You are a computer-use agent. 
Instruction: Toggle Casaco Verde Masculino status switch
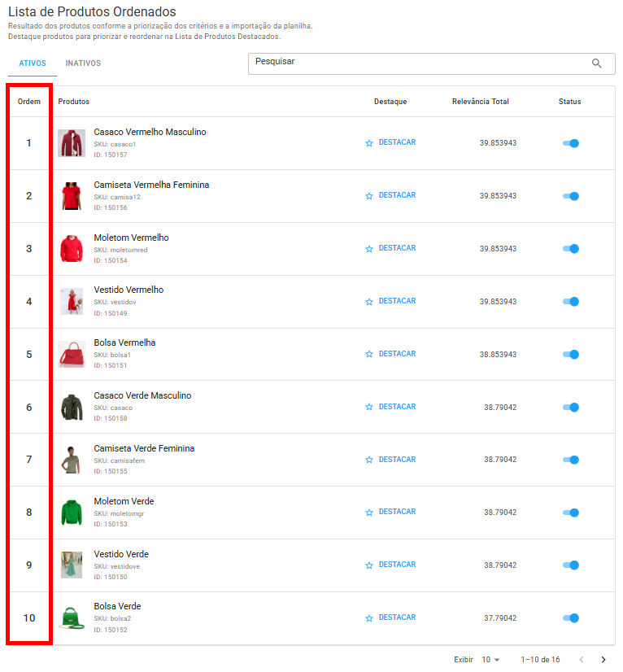(571, 407)
